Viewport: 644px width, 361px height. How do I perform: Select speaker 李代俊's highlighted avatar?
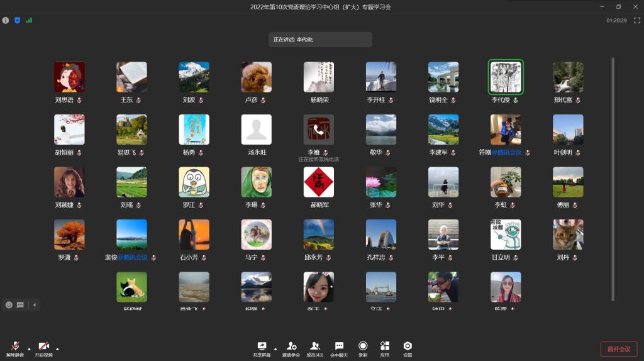click(506, 77)
